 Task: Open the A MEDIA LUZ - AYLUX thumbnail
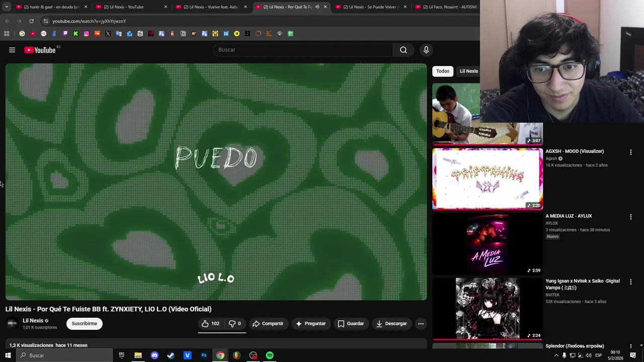(x=488, y=243)
